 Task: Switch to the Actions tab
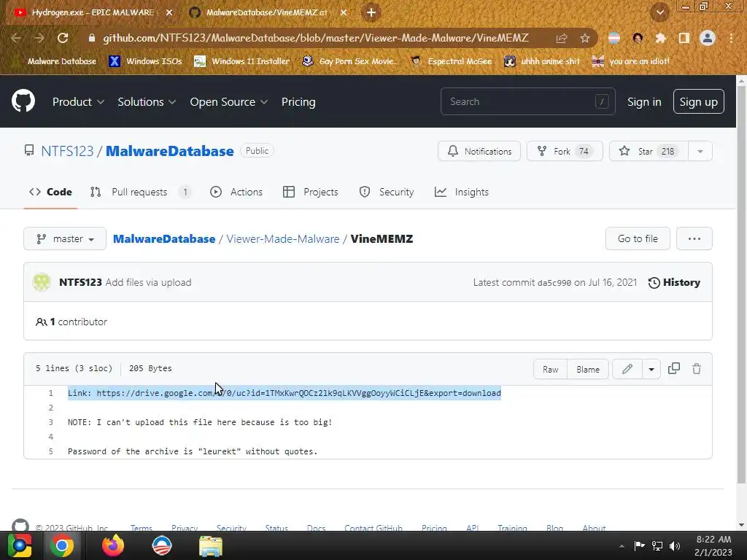pyautogui.click(x=236, y=192)
